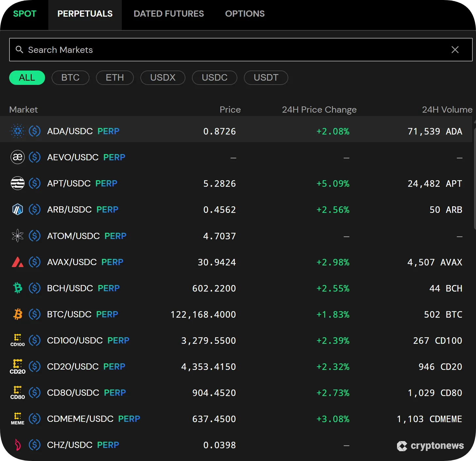Viewport: 476px width, 461px height.
Task: Click the 122,168.4000 BTC price
Action: [203, 314]
